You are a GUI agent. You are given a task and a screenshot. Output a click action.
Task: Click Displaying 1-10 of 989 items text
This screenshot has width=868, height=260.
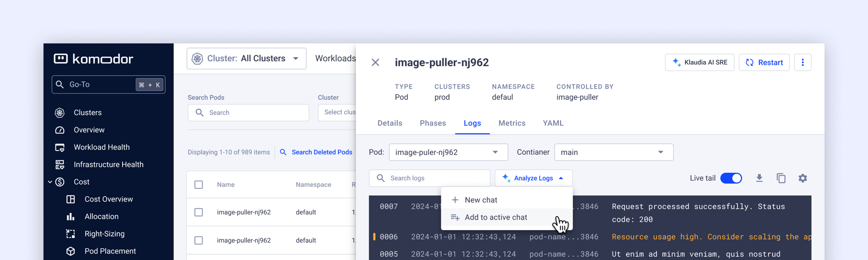229,152
